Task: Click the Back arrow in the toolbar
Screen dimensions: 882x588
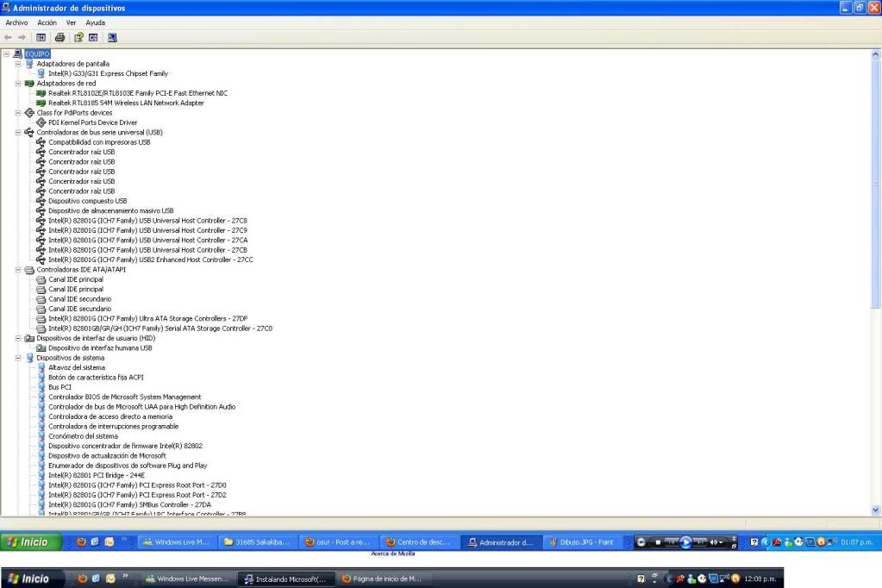Action: pyautogui.click(x=8, y=38)
